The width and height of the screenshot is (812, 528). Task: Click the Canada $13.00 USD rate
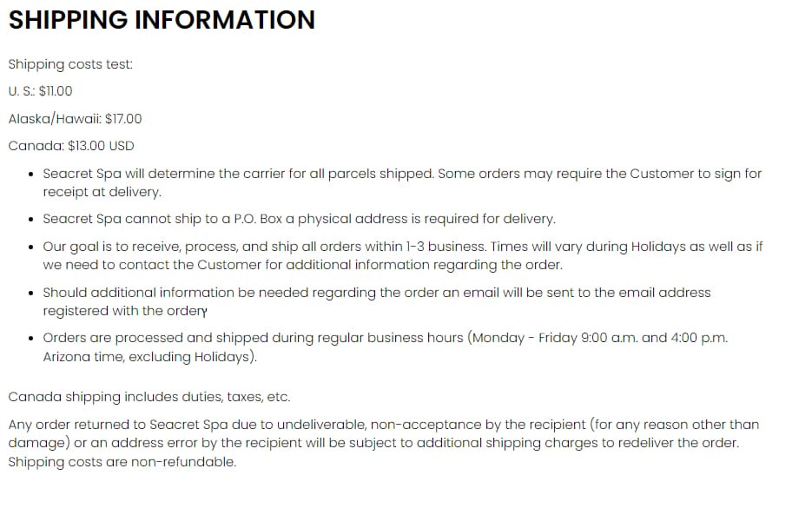point(71,146)
